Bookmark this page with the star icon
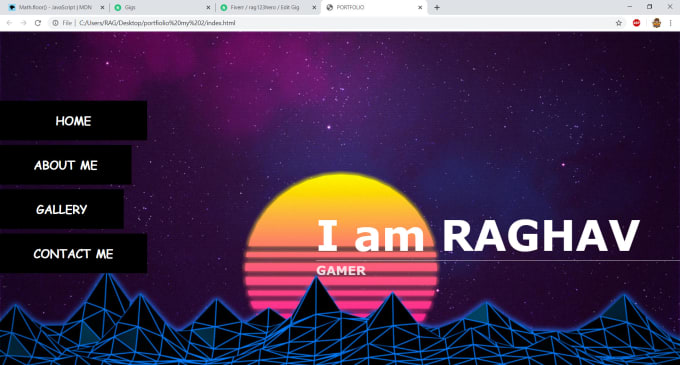Viewport: 680px width, 365px height. [x=619, y=23]
